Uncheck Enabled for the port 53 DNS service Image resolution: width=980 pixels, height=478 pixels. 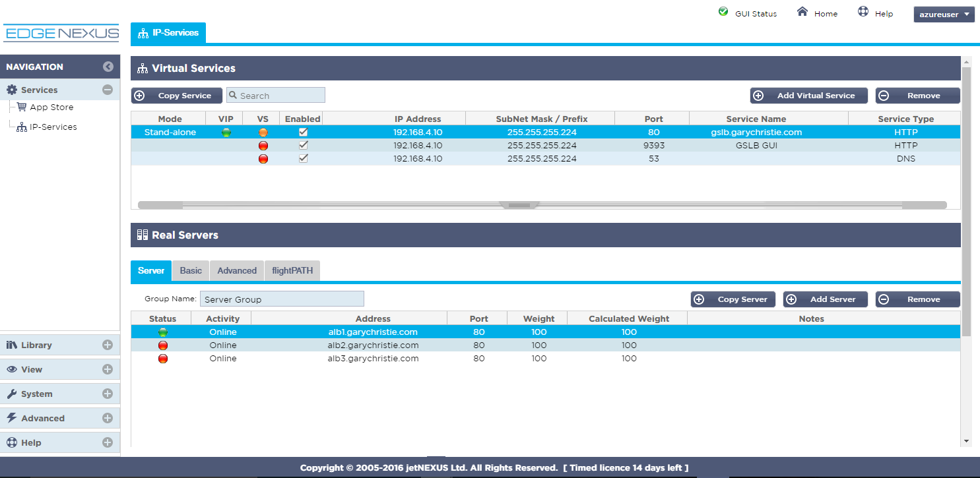point(303,158)
